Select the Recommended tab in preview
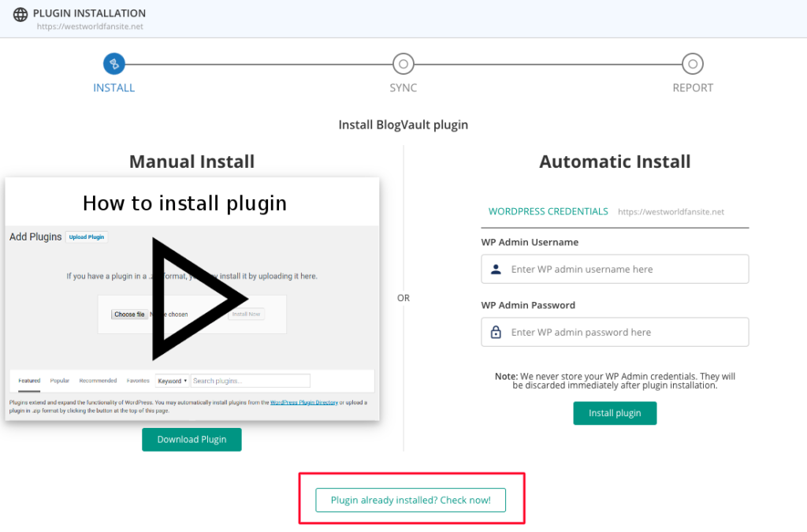Image resolution: width=807 pixels, height=532 pixels. point(98,381)
